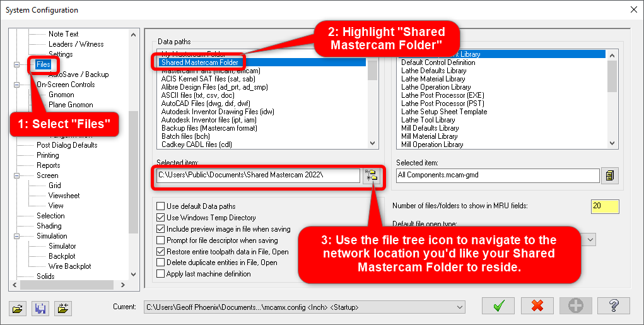Select Reports in the tree
The width and height of the screenshot is (644, 325).
tap(48, 165)
